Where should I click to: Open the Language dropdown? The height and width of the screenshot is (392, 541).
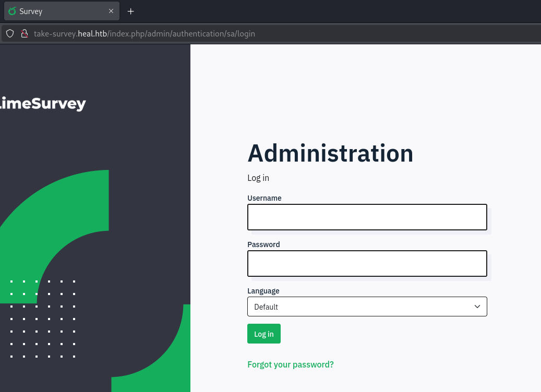(367, 307)
